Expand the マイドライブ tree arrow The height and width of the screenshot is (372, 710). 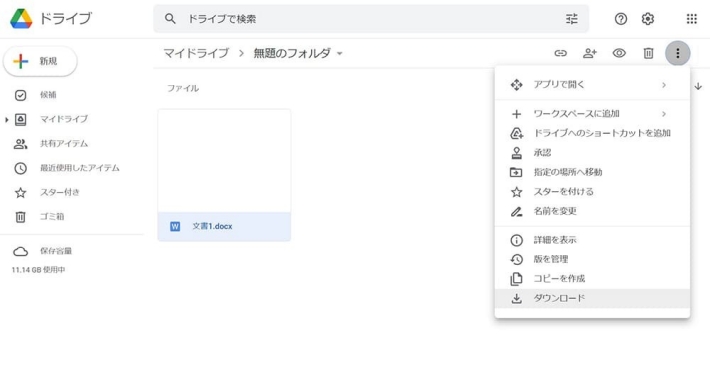pyautogui.click(x=6, y=119)
